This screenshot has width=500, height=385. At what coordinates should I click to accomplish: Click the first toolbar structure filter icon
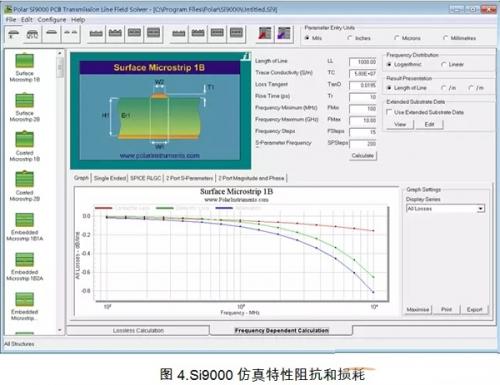(x=13, y=34)
